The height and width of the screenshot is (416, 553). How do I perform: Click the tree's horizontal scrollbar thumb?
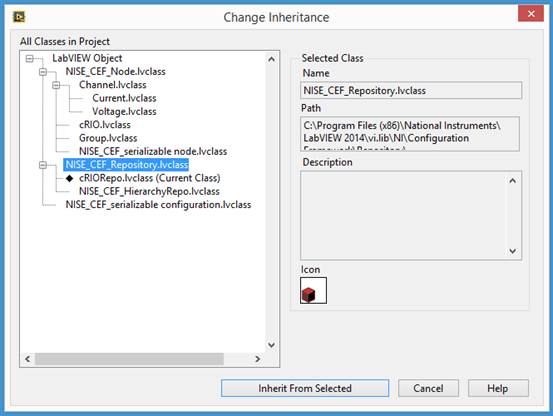[129, 359]
